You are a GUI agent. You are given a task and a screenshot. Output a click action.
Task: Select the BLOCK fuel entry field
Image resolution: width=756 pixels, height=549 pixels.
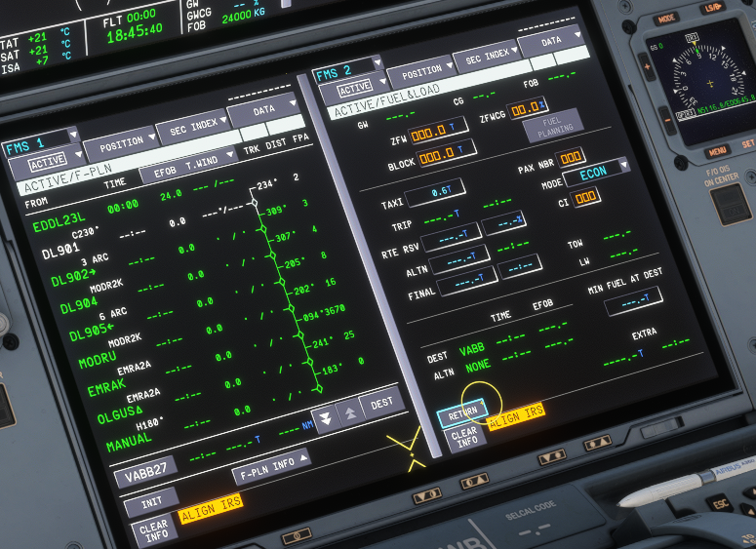coord(447,153)
